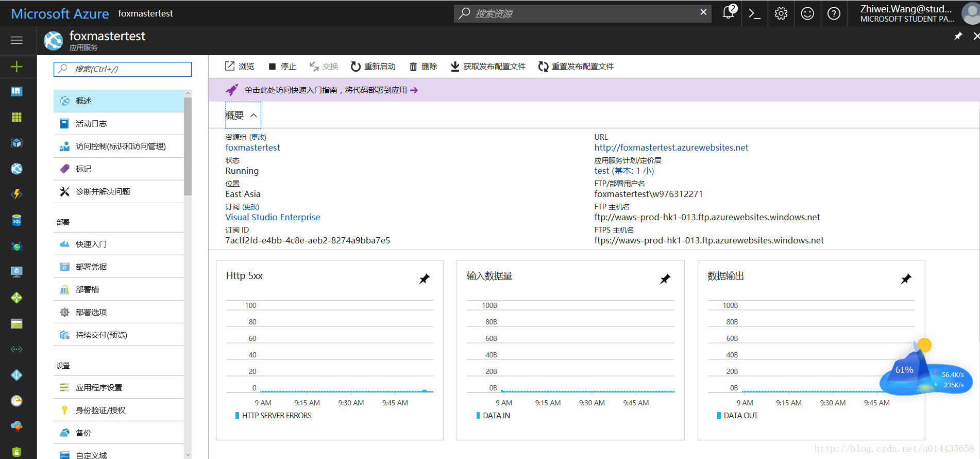Screen dimensions: 980x459
Task: Open Azure Active Directory icon in left rail
Action: click(16, 375)
